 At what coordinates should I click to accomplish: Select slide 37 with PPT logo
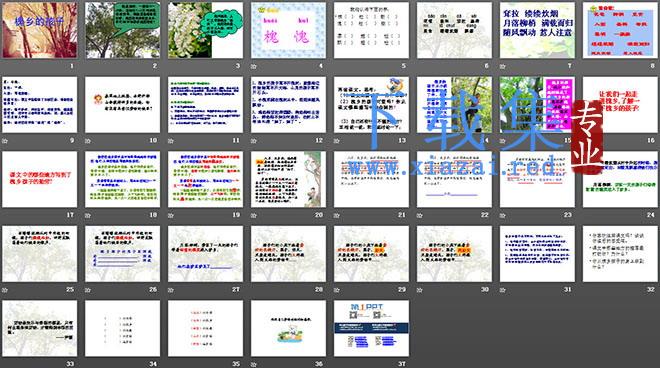coord(371,328)
